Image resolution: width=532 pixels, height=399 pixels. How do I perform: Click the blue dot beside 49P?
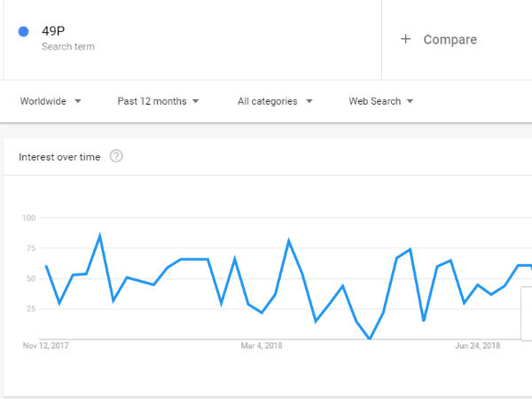(x=24, y=33)
